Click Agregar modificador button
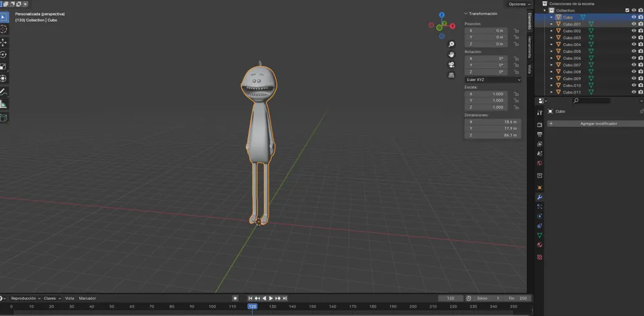Image resolution: width=644 pixels, height=316 pixels. (x=595, y=124)
